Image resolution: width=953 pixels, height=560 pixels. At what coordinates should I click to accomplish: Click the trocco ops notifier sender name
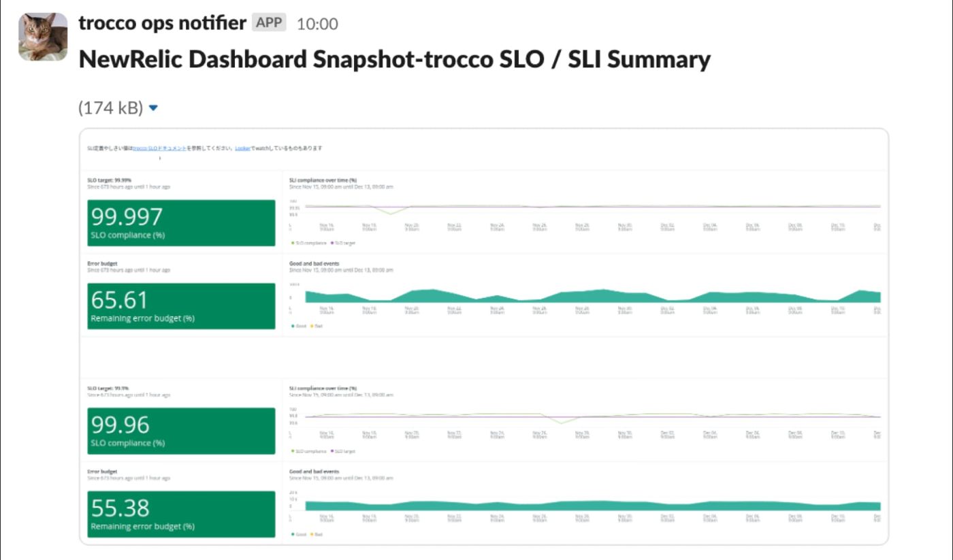tap(162, 22)
